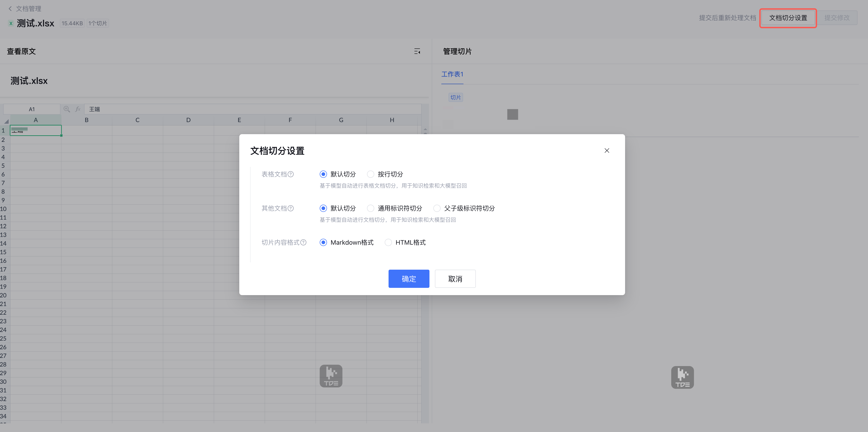Click the A1 cell name box

[x=32, y=109]
